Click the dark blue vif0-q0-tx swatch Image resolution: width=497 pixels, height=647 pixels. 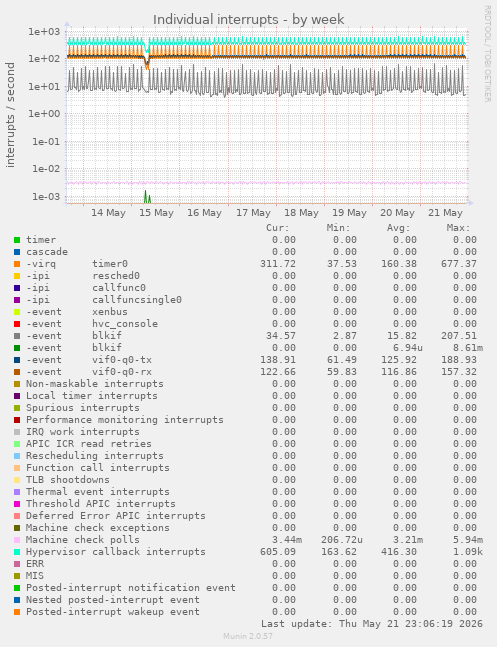17,360
